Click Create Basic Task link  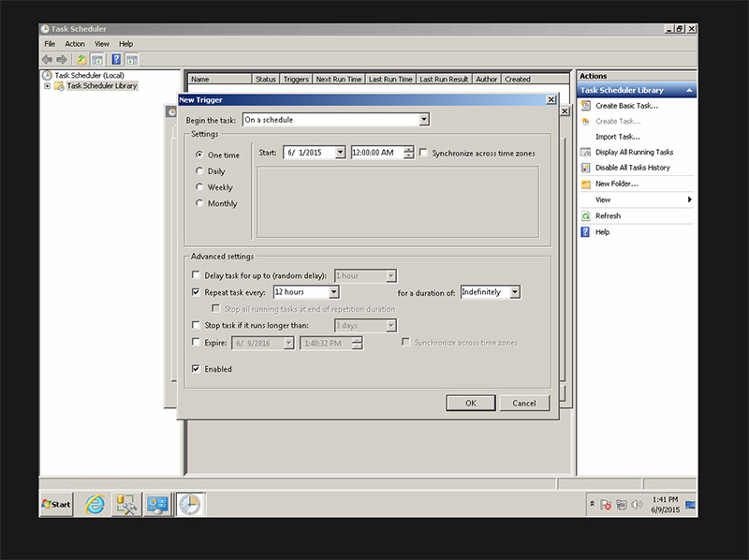tap(626, 106)
